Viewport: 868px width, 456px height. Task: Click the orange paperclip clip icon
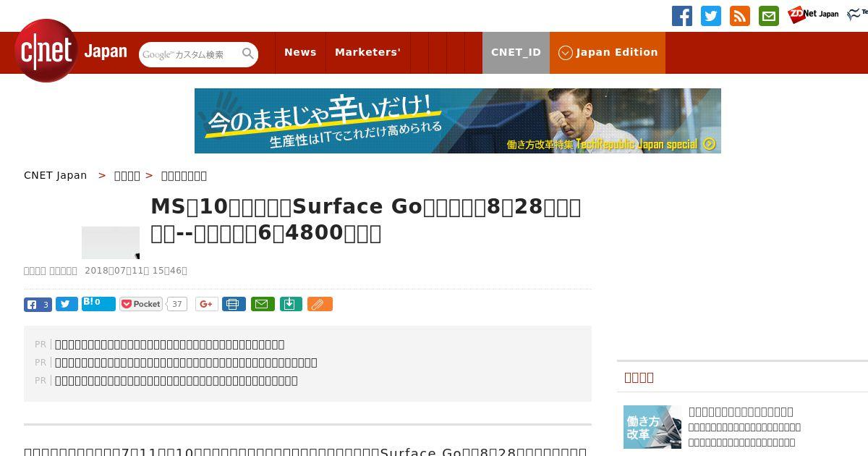[320, 304]
